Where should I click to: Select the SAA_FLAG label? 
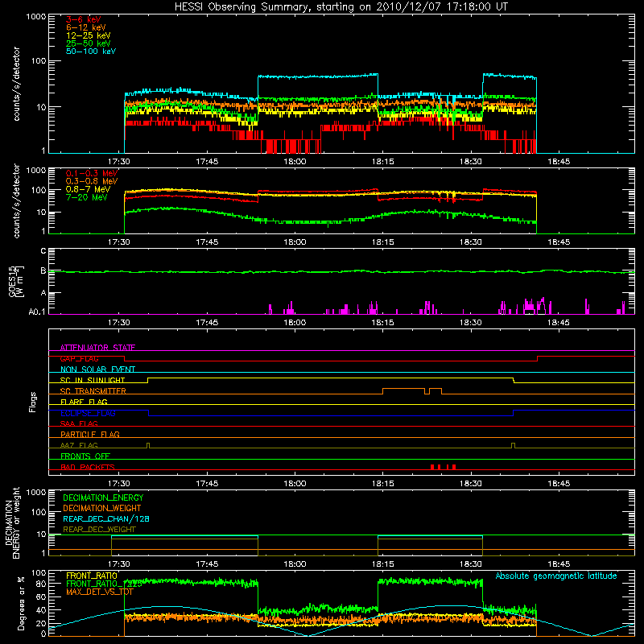(x=79, y=423)
